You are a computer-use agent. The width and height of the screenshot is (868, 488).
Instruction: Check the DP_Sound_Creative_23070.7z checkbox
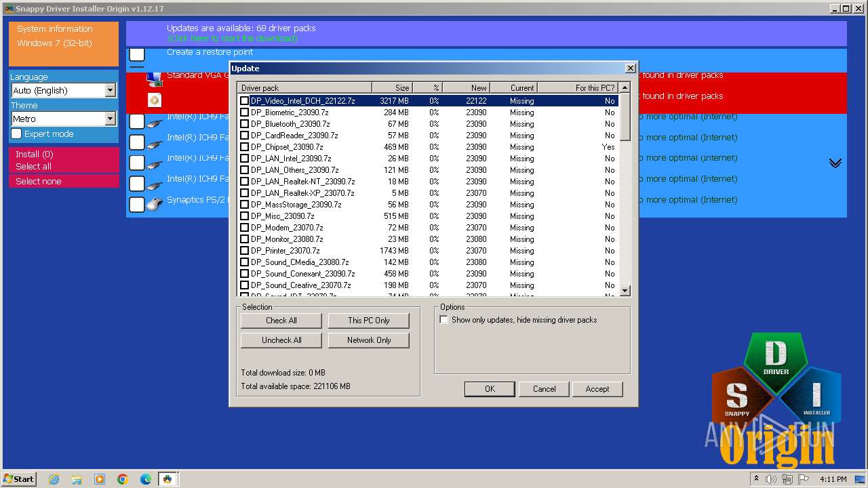tap(245, 285)
